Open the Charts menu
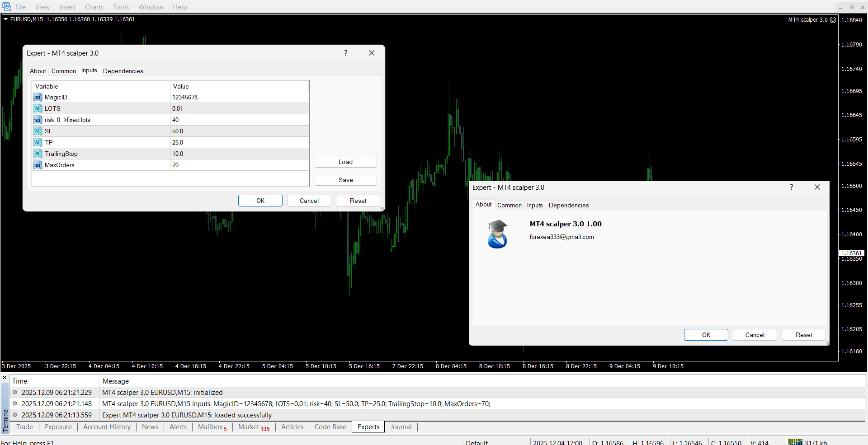The width and height of the screenshot is (868, 445). pos(94,7)
